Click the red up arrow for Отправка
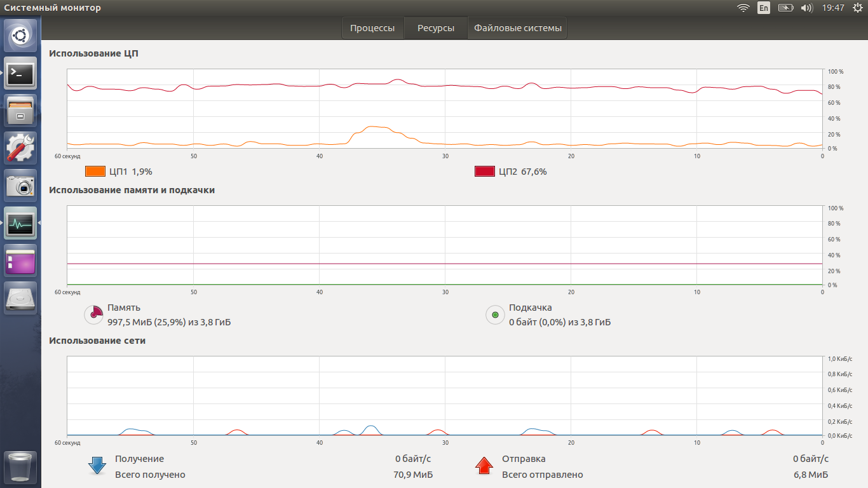This screenshot has width=868, height=488. (484, 466)
